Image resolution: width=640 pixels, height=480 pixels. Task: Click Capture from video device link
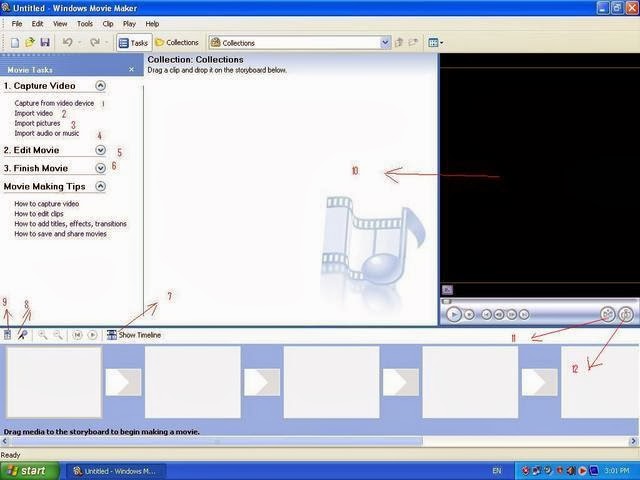(x=54, y=103)
